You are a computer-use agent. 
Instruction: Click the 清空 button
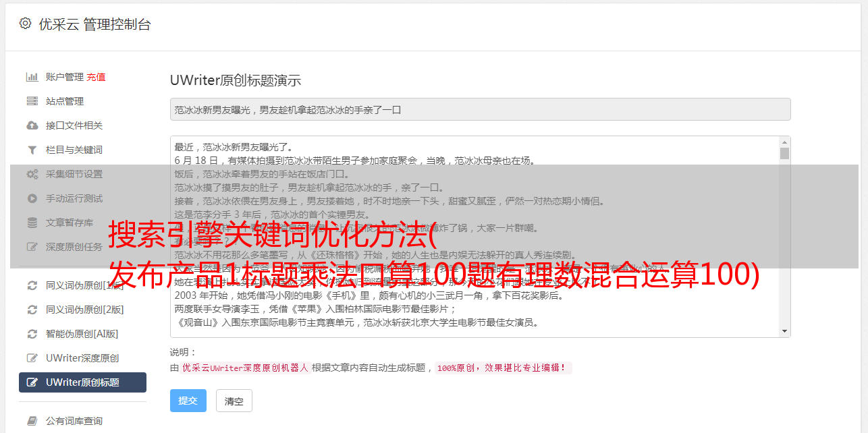[234, 401]
